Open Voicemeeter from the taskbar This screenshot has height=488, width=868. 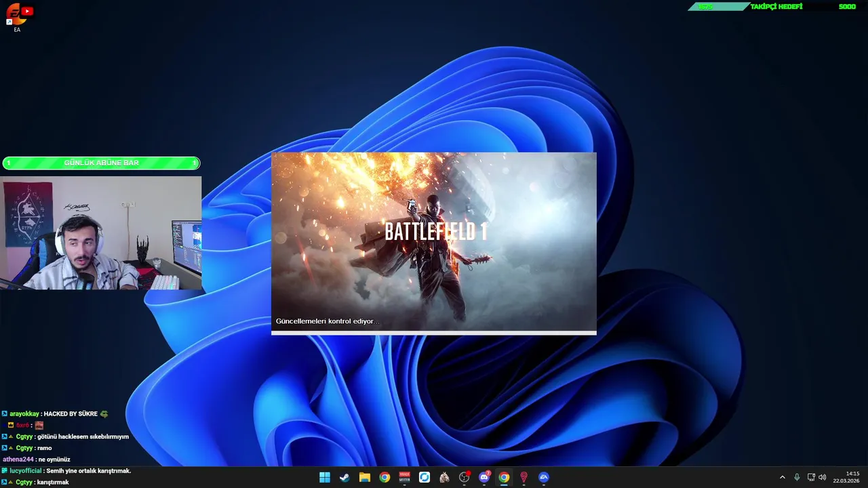coord(404,477)
